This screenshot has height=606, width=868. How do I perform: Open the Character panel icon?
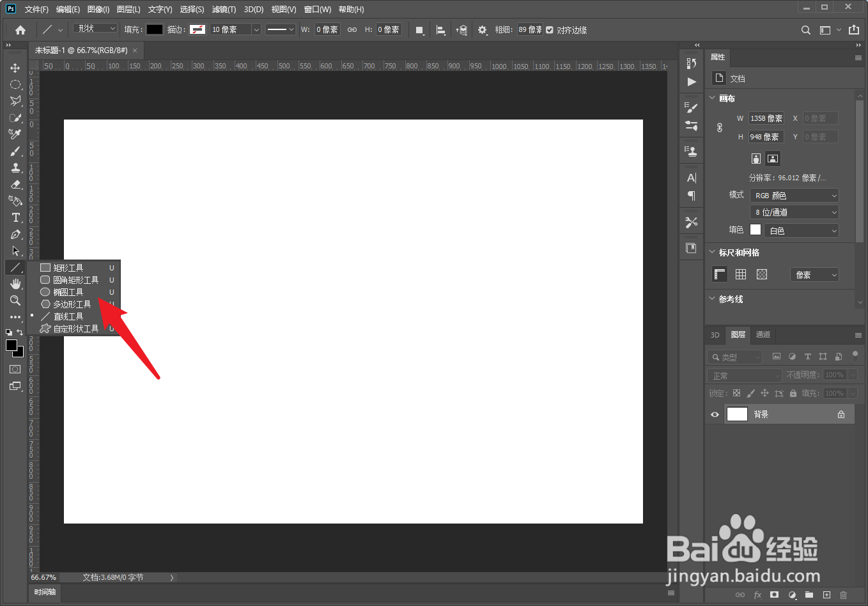[x=692, y=178]
